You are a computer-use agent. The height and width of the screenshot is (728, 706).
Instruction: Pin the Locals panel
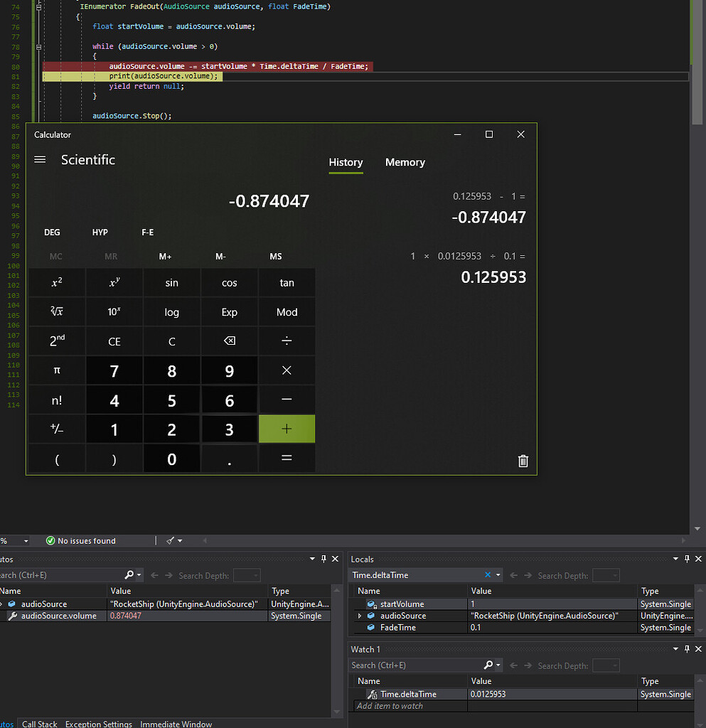click(686, 559)
